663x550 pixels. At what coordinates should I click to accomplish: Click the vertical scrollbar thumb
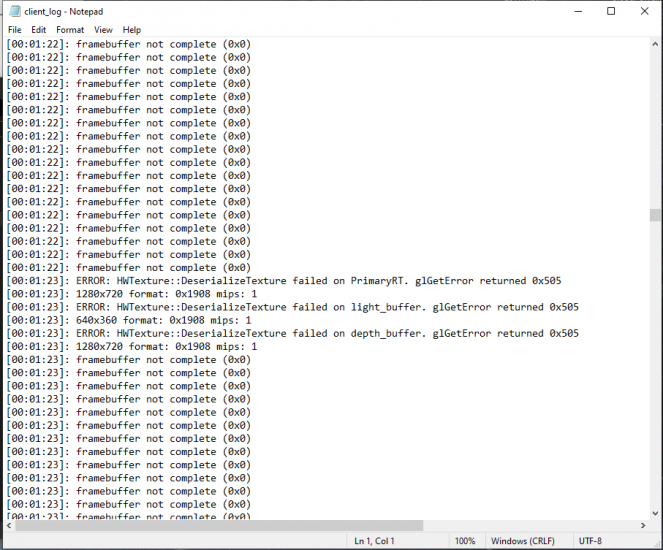click(655, 215)
